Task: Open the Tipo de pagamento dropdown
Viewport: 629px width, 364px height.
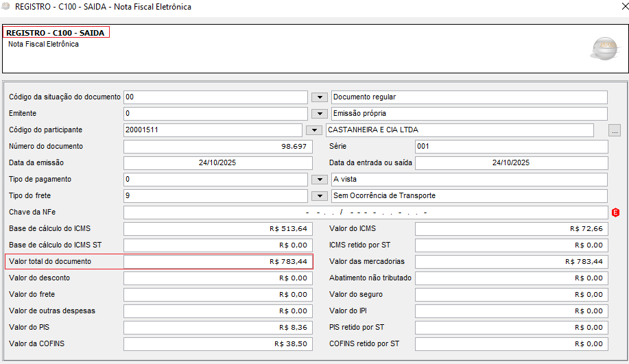Action: [x=319, y=180]
